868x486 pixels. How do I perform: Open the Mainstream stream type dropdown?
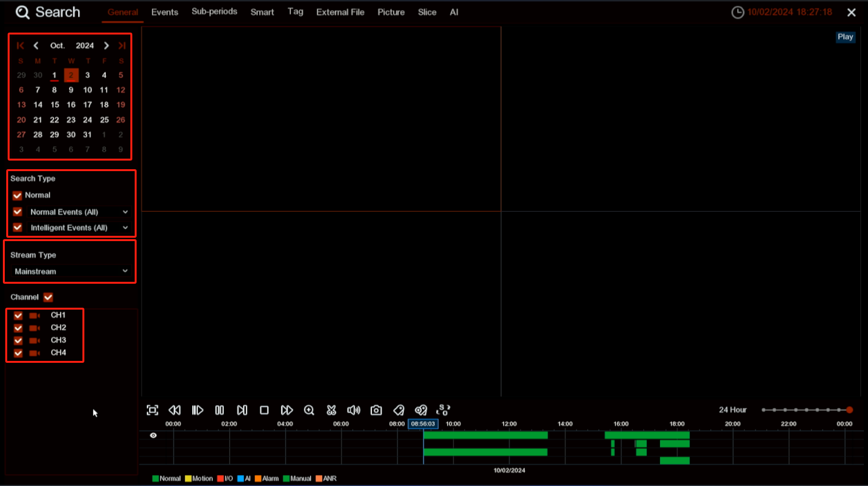coord(71,271)
